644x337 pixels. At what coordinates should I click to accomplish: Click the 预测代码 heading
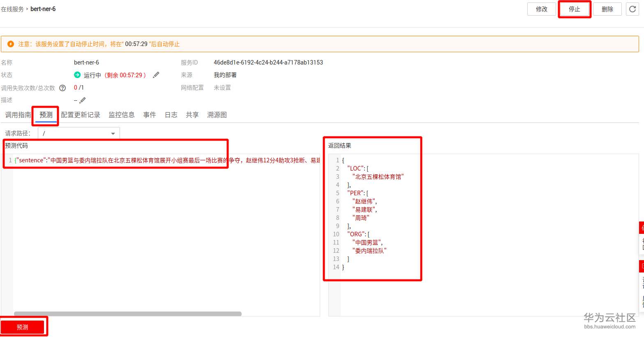tap(16, 145)
